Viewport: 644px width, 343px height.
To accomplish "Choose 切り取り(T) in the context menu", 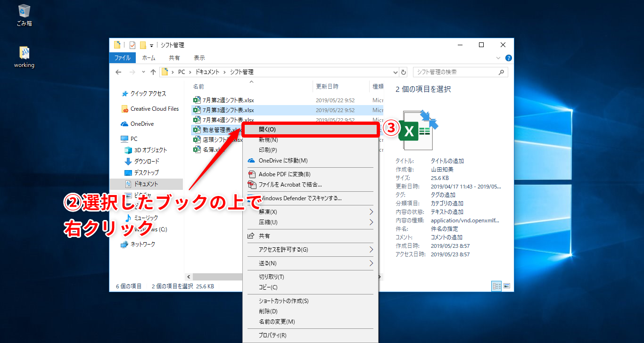I will (310, 277).
